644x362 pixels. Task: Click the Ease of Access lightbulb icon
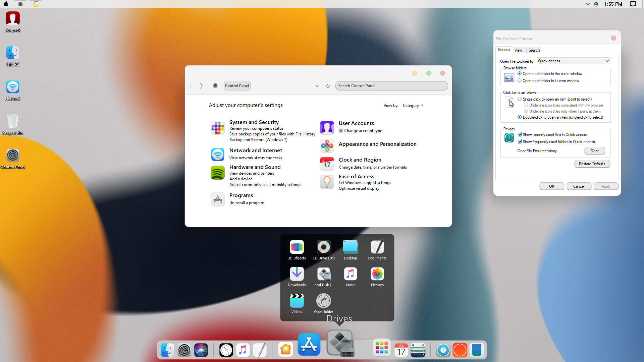point(327,182)
